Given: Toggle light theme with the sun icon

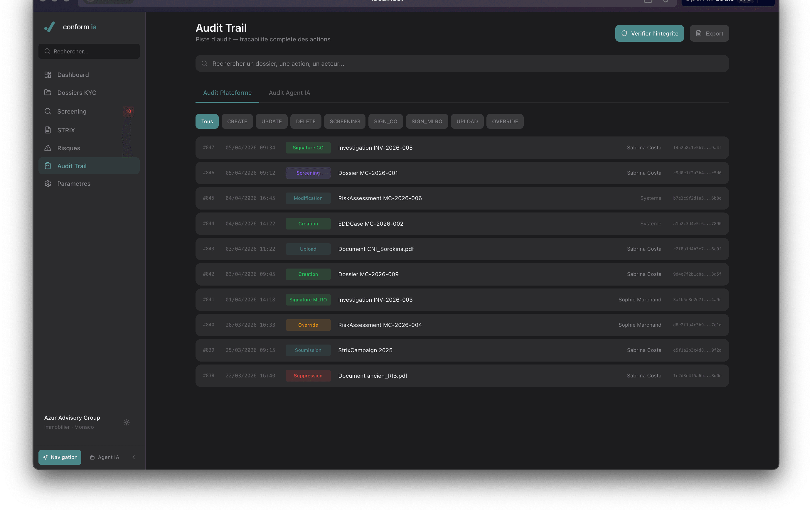Looking at the screenshot, I should 127,422.
